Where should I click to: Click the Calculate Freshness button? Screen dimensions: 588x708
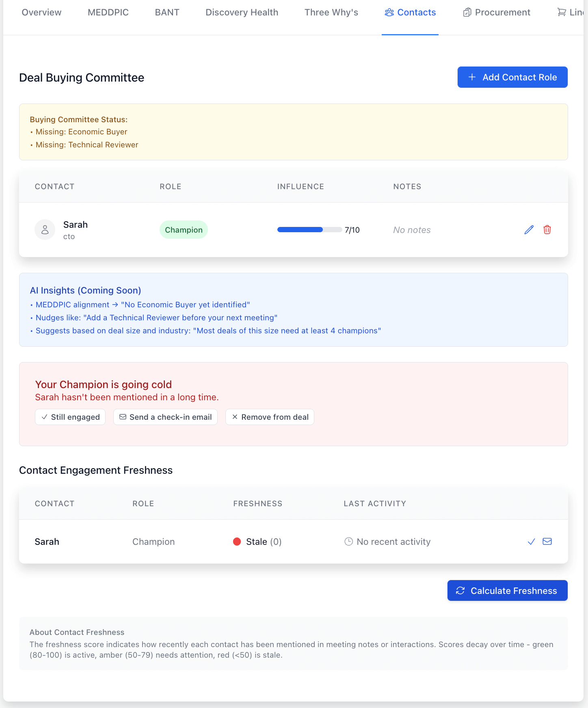507,591
